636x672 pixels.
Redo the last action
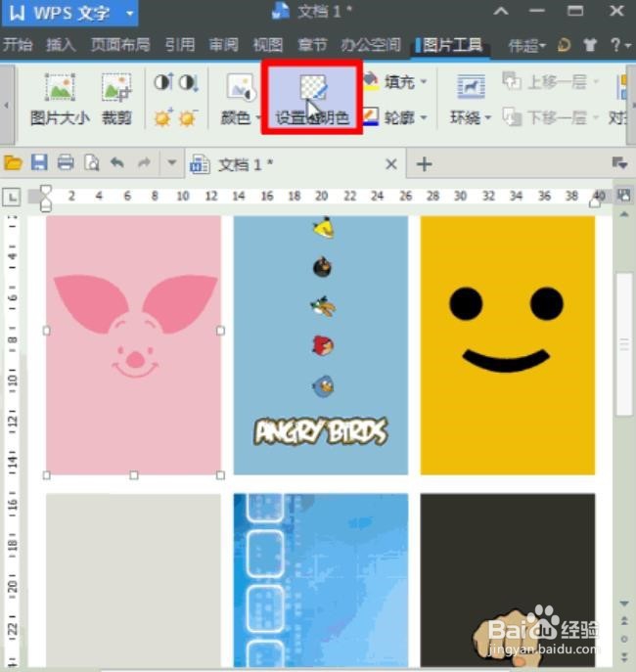144,162
